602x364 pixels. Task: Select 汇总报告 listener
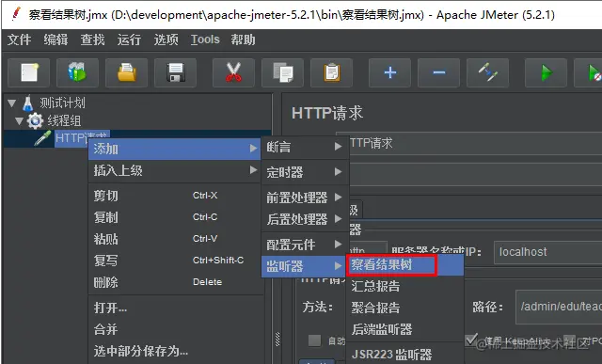(x=405, y=286)
